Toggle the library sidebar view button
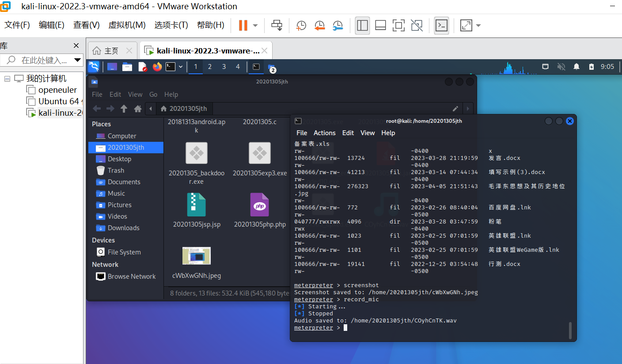This screenshot has width=622, height=364. pos(362,26)
